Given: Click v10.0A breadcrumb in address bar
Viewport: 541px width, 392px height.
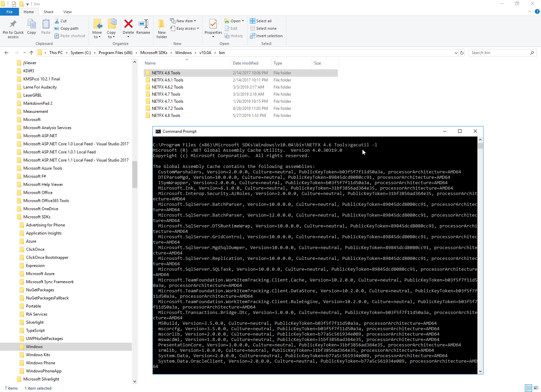Looking at the screenshot, I should (x=205, y=53).
